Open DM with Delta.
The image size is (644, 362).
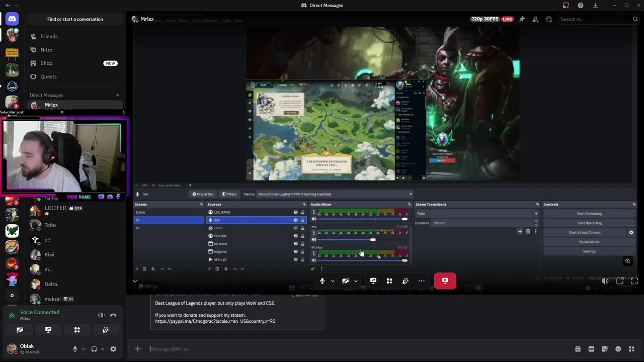[75, 284]
